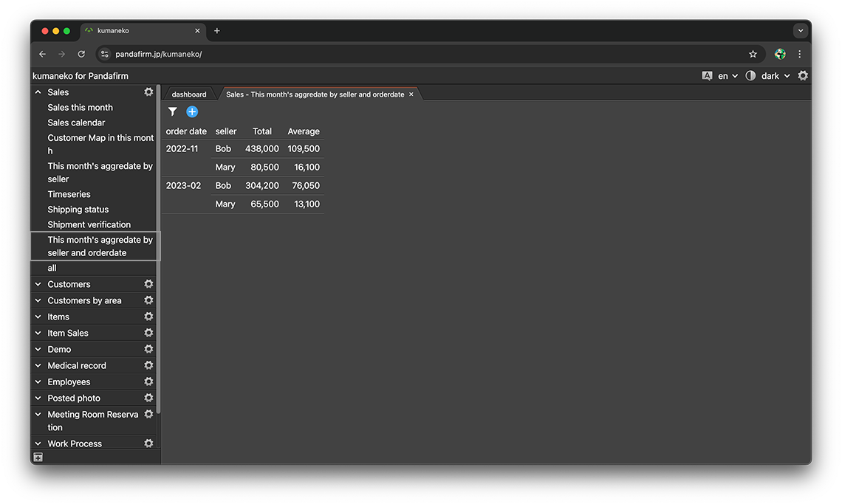Click the add app icon at sidebar bottom
Image resolution: width=842 pixels, height=504 pixels.
pyautogui.click(x=38, y=458)
